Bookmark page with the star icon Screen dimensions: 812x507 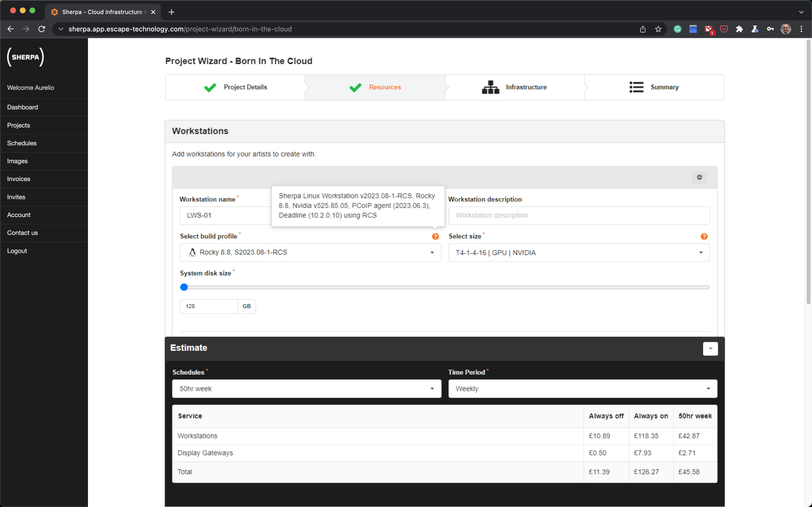pyautogui.click(x=658, y=29)
